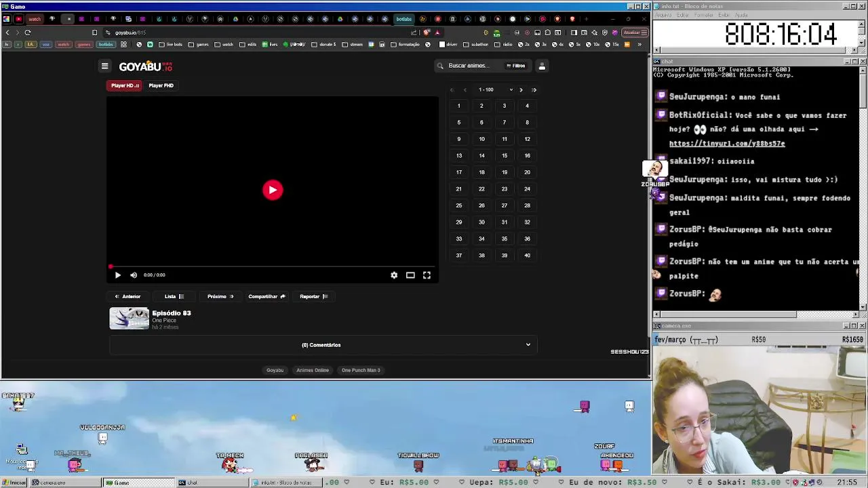Image resolution: width=868 pixels, height=488 pixels.
Task: Open the 1 - 100 episode range dropdown
Action: pyautogui.click(x=495, y=89)
